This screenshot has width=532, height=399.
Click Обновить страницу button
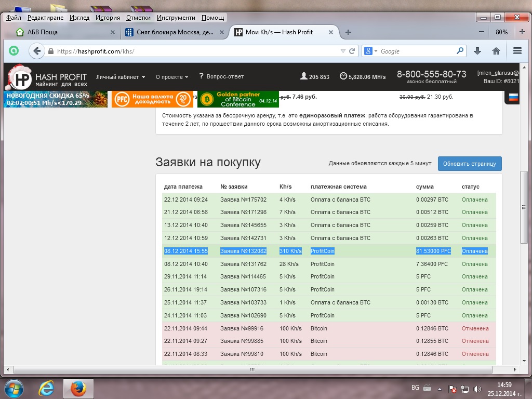pos(470,164)
